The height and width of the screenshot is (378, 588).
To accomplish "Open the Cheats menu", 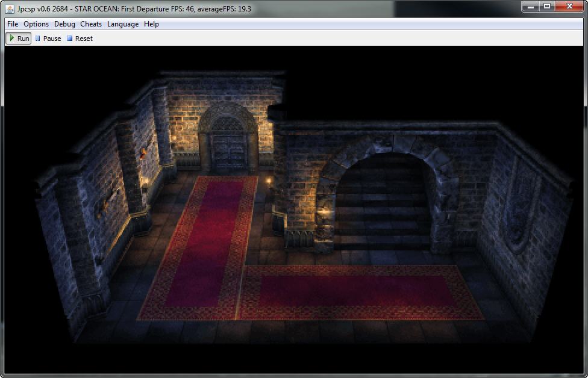I will (x=91, y=24).
